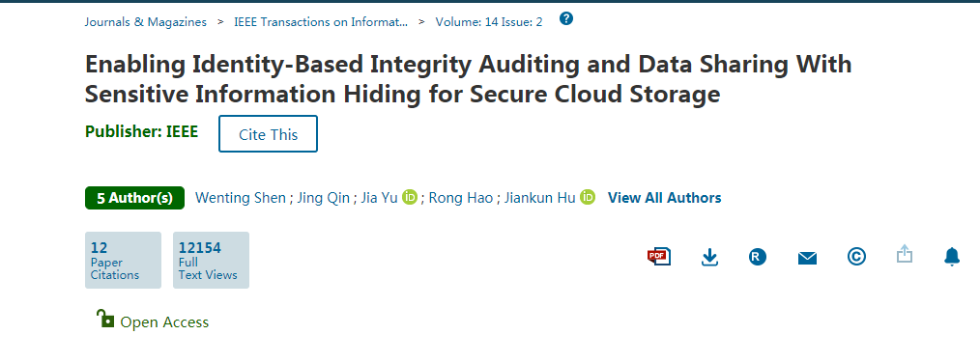The image size is (980, 363).
Task: Open Jia Yu's ORCID iD icon
Action: tap(410, 198)
